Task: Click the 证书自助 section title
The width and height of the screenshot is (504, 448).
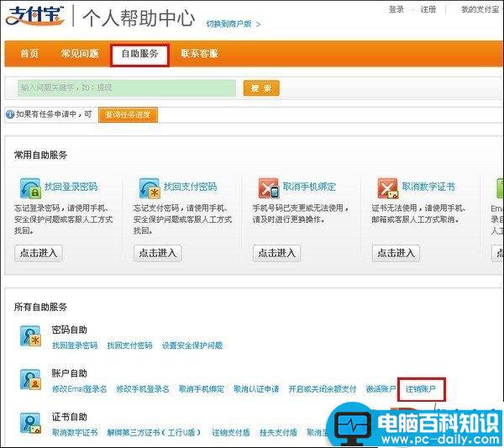Action: point(70,417)
